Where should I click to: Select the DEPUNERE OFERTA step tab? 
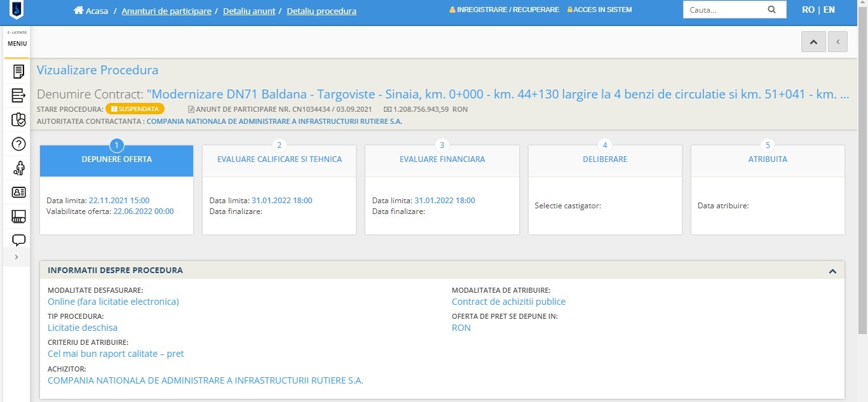(117, 160)
